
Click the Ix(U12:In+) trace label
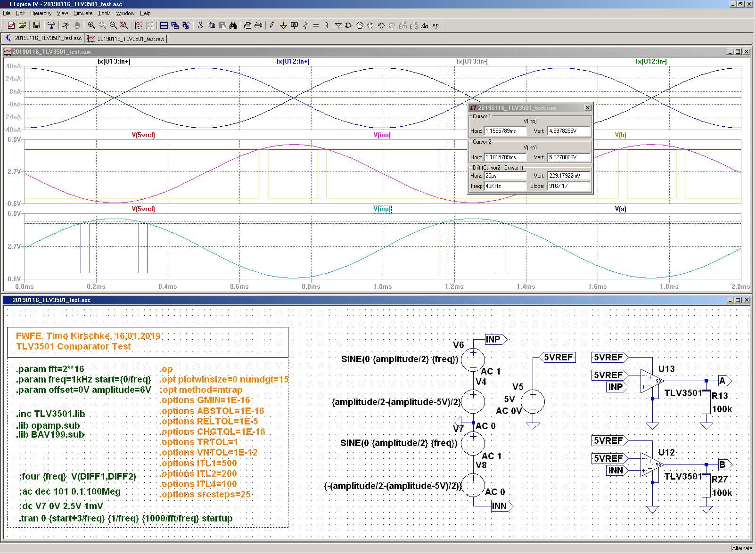(293, 61)
